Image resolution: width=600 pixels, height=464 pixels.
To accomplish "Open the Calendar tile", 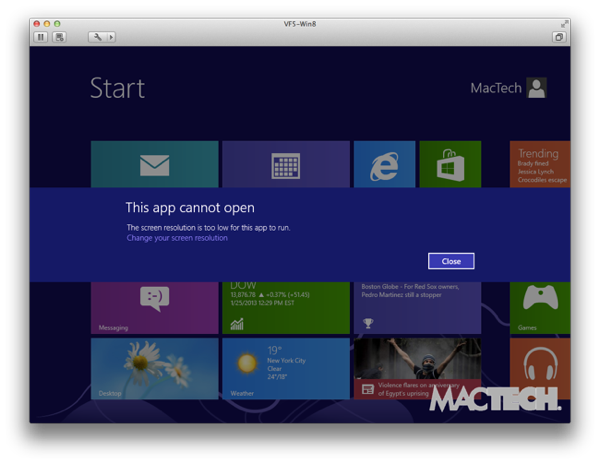I will tap(286, 165).
